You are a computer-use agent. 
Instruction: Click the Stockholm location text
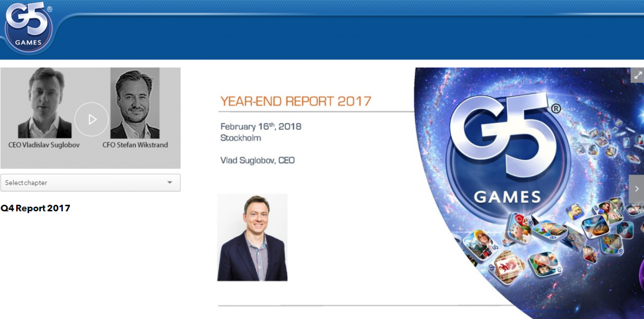pyautogui.click(x=240, y=138)
